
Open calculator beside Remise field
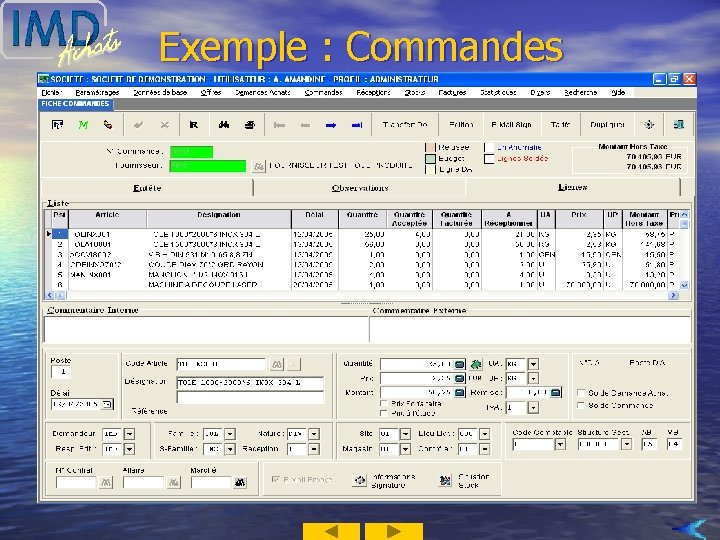pos(556,393)
